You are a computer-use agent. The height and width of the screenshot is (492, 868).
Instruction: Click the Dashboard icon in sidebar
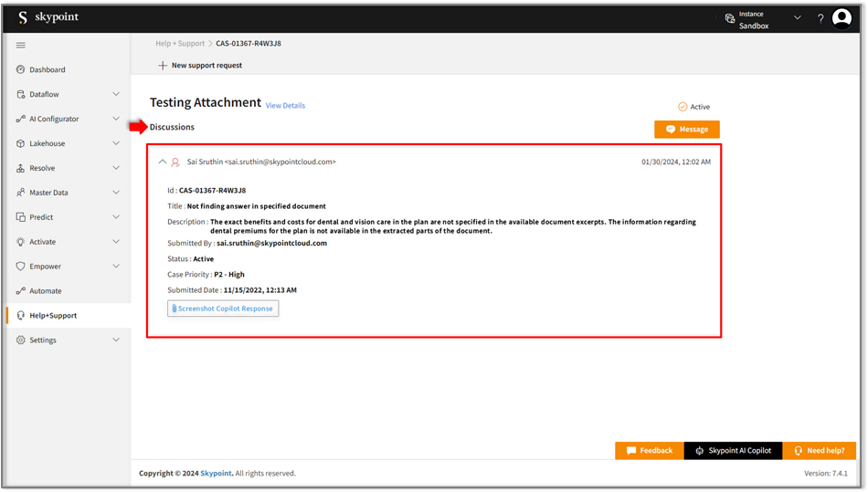coord(21,69)
